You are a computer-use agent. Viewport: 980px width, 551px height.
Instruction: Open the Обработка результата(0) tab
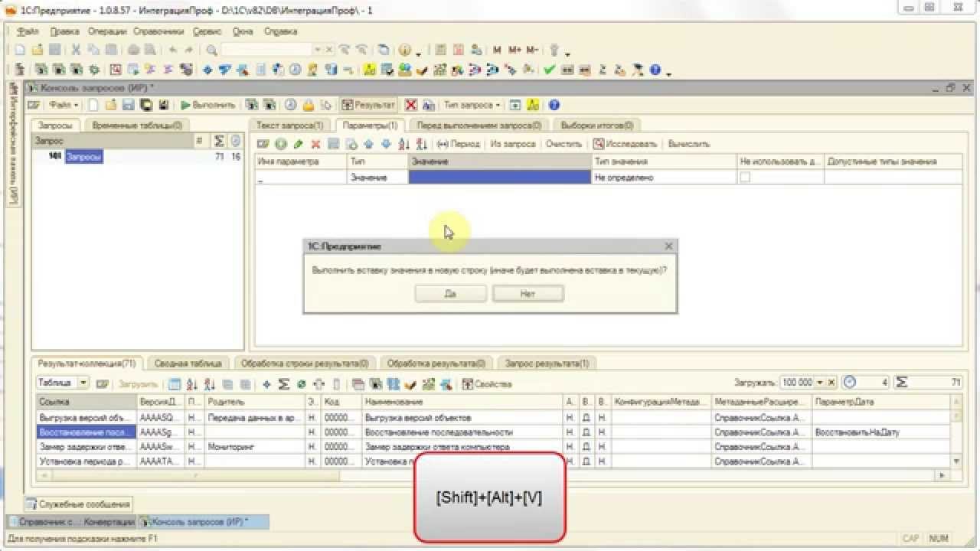436,364
